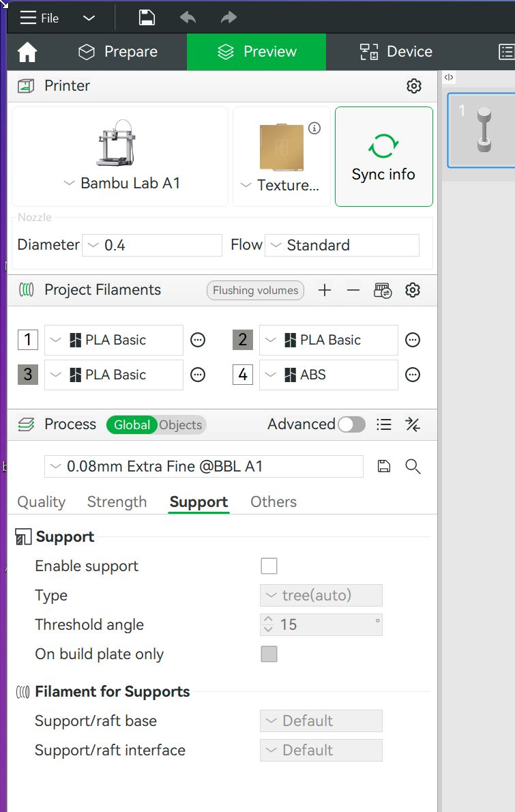Open project filaments settings gear
Image resolution: width=515 pixels, height=812 pixels.
(412, 291)
